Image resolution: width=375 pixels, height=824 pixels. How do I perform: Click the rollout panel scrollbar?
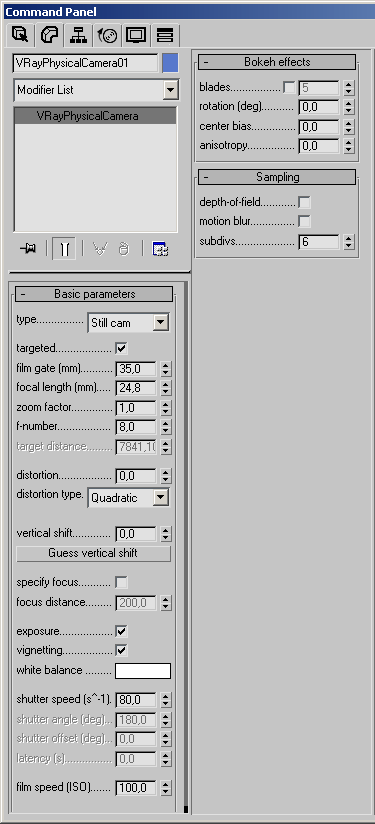coord(185,547)
